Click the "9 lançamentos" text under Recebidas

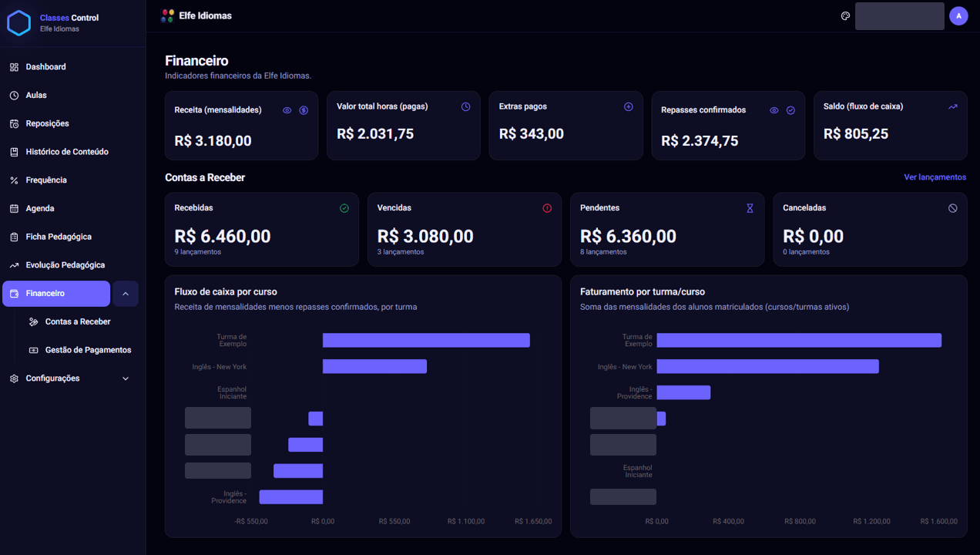pyautogui.click(x=198, y=252)
